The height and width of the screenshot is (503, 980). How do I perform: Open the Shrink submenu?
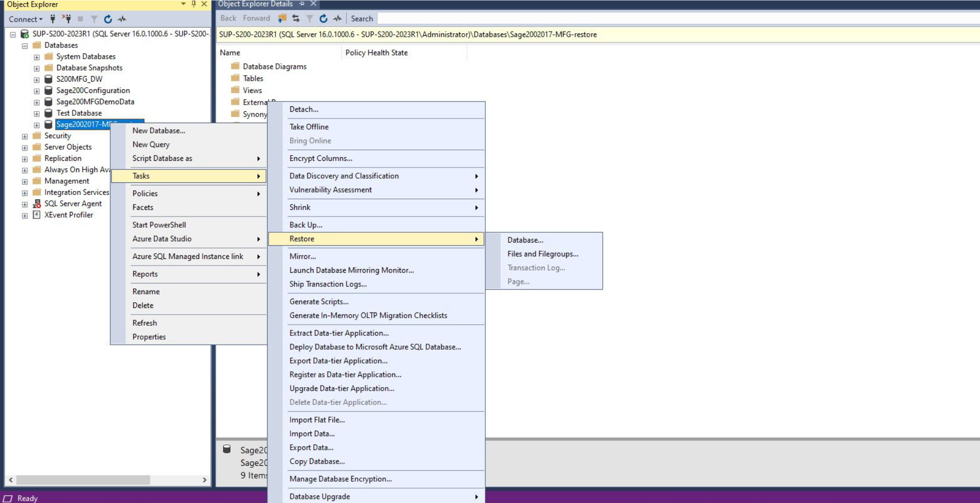click(376, 207)
